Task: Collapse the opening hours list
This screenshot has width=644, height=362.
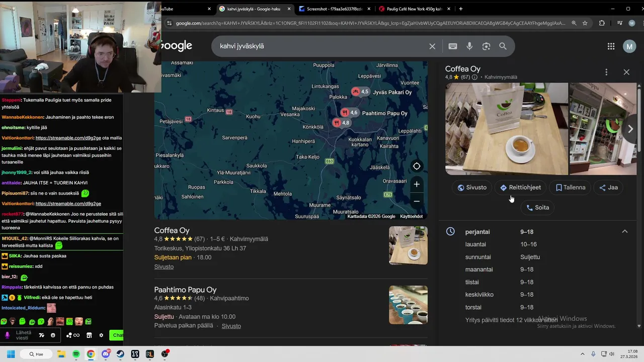Action: click(625, 231)
